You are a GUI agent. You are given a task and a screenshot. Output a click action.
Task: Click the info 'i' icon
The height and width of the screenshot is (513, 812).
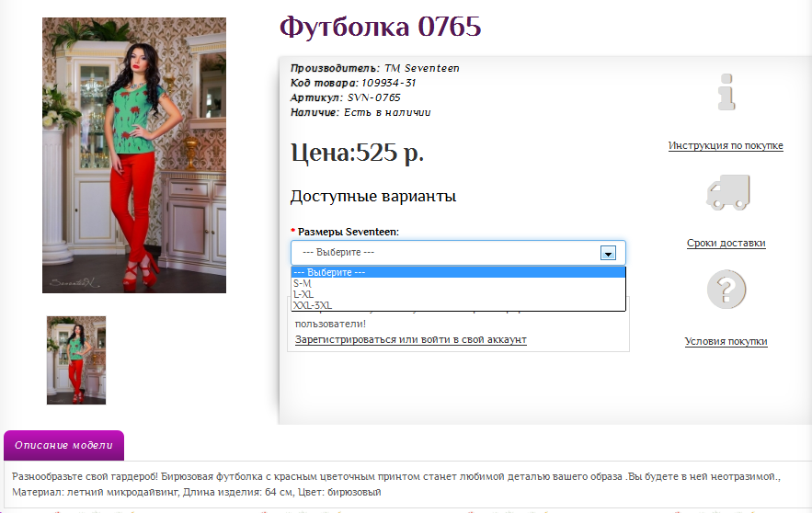[x=726, y=92]
